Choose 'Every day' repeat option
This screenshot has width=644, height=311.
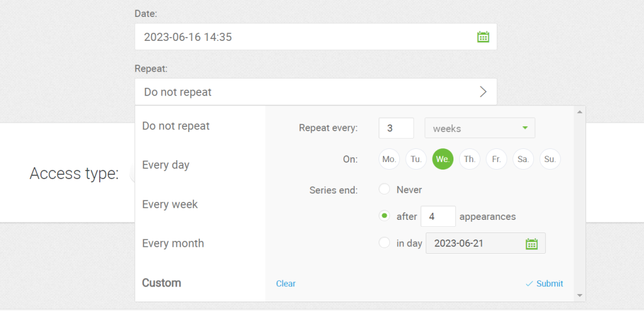[166, 165]
